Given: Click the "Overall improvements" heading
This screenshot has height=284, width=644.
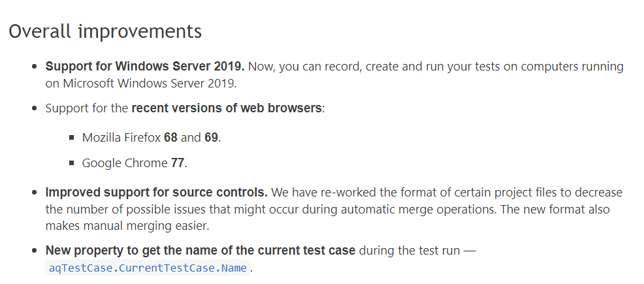Looking at the screenshot, I should (x=105, y=31).
